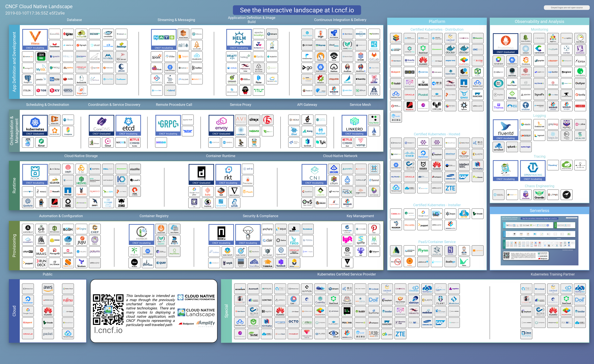Click the aws logo in Public cloud
This screenshot has width=594, height=364.
click(x=48, y=288)
